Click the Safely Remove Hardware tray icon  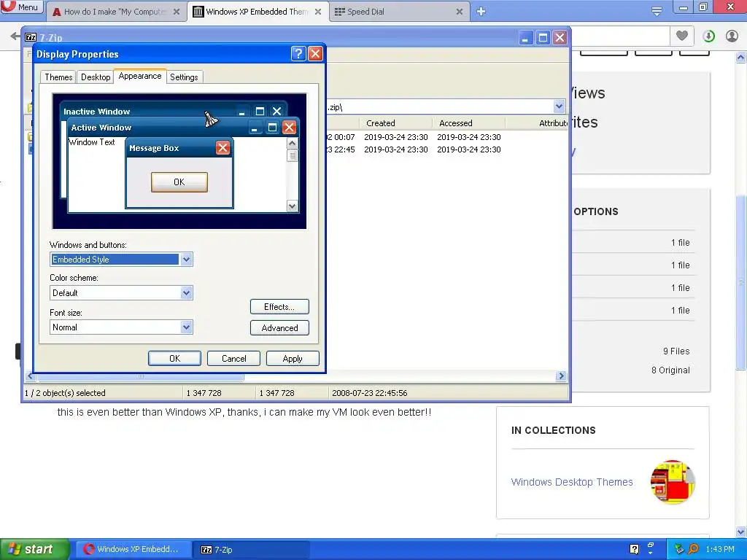point(679,549)
